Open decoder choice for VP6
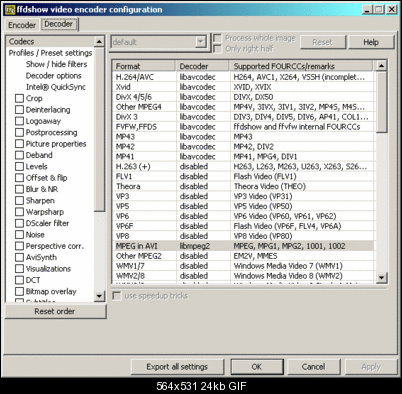Viewport: 402px width, 394px height. [203, 216]
